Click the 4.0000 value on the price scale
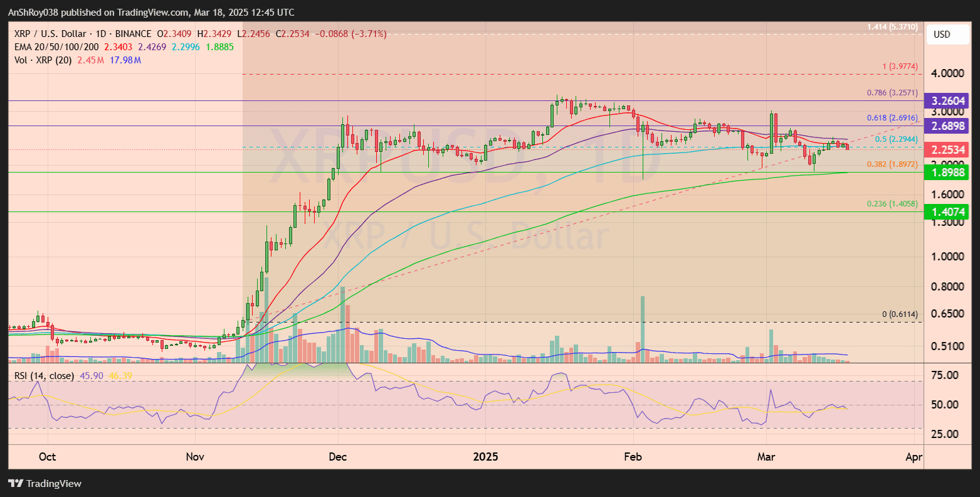The height and width of the screenshot is (497, 980). click(x=950, y=73)
